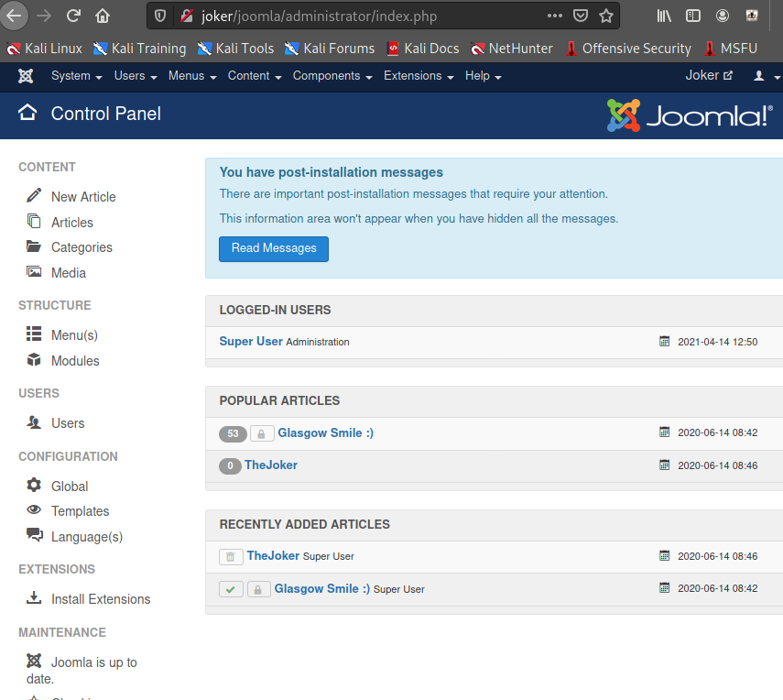Screen dimensions: 783x700
Task: Click the Joomla! logo in the header
Action: pos(690,115)
